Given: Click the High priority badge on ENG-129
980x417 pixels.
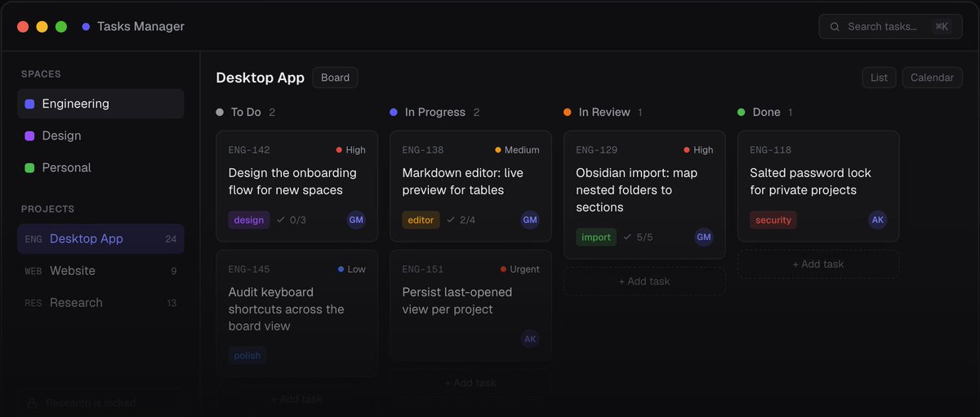Looking at the screenshot, I should pyautogui.click(x=698, y=150).
